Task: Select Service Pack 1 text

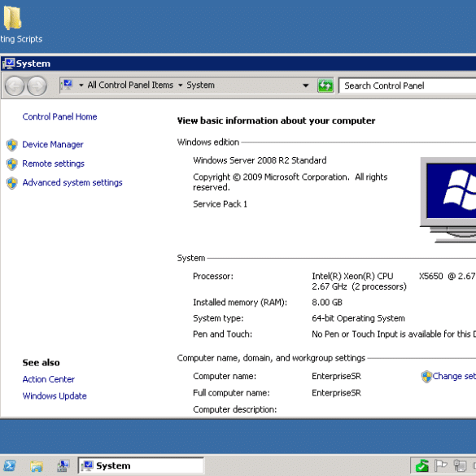Action: click(220, 204)
